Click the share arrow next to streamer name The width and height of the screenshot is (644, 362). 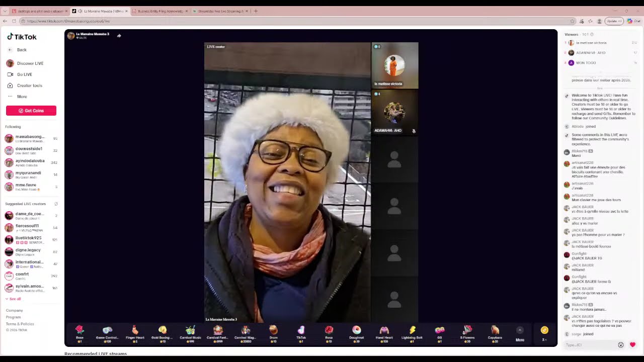pyautogui.click(x=119, y=36)
